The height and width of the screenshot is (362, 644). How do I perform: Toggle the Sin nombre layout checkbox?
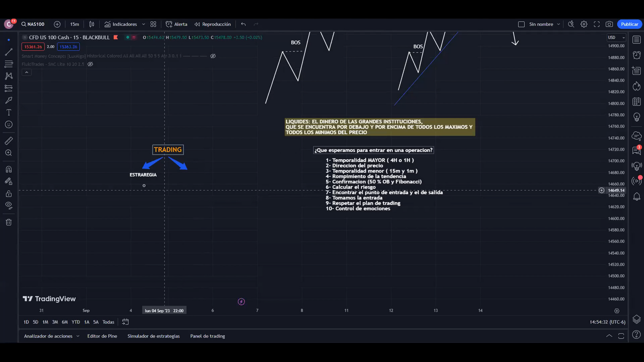tap(521, 24)
